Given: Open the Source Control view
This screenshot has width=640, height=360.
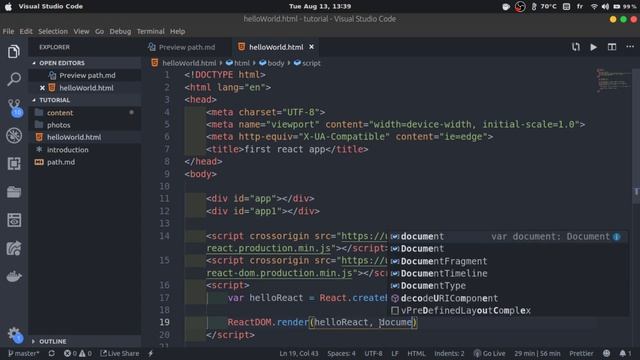Looking at the screenshot, I should tap(15, 108).
